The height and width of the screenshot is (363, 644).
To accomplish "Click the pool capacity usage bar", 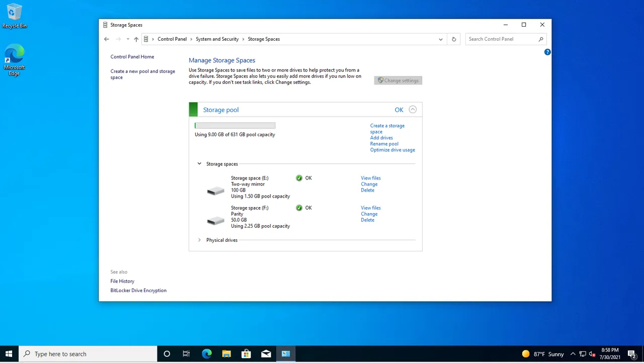I will (234, 125).
